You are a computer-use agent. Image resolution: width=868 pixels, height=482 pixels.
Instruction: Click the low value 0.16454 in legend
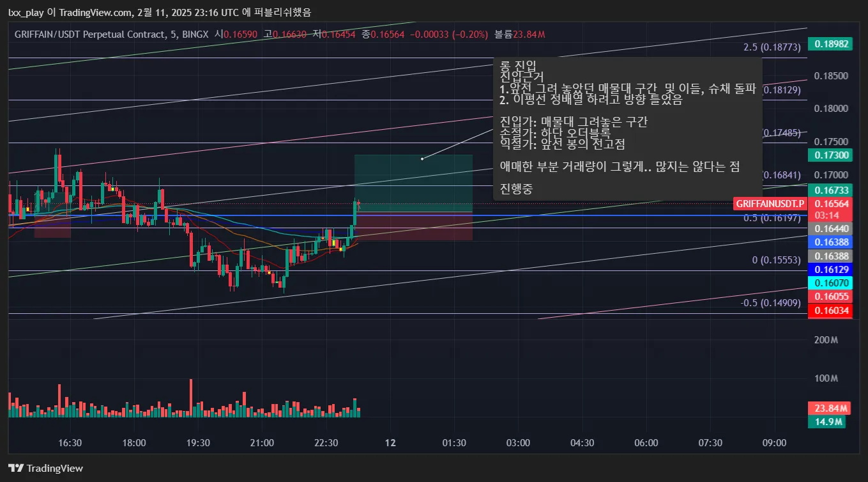coord(338,34)
